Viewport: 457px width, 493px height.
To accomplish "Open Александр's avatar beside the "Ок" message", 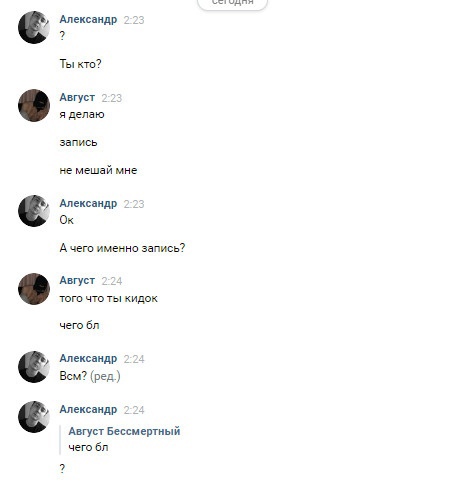I will [x=34, y=211].
